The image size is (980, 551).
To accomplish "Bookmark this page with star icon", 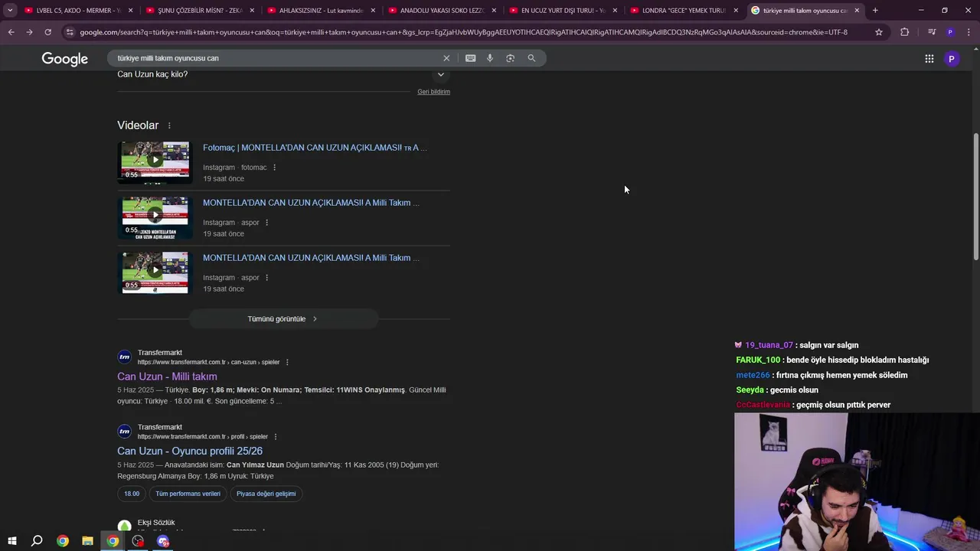I will point(879,32).
